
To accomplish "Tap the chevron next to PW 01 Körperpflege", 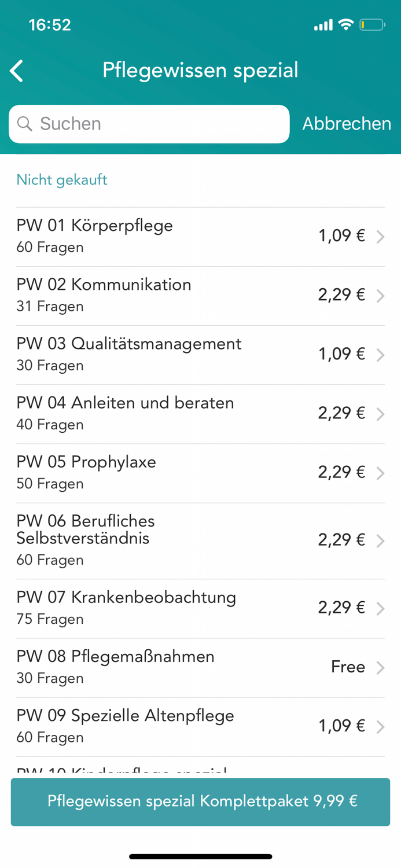I will pyautogui.click(x=381, y=236).
